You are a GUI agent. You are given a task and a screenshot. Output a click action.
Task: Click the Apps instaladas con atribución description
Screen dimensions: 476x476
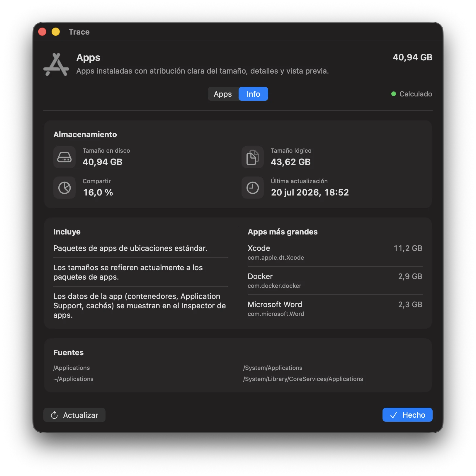[203, 71]
